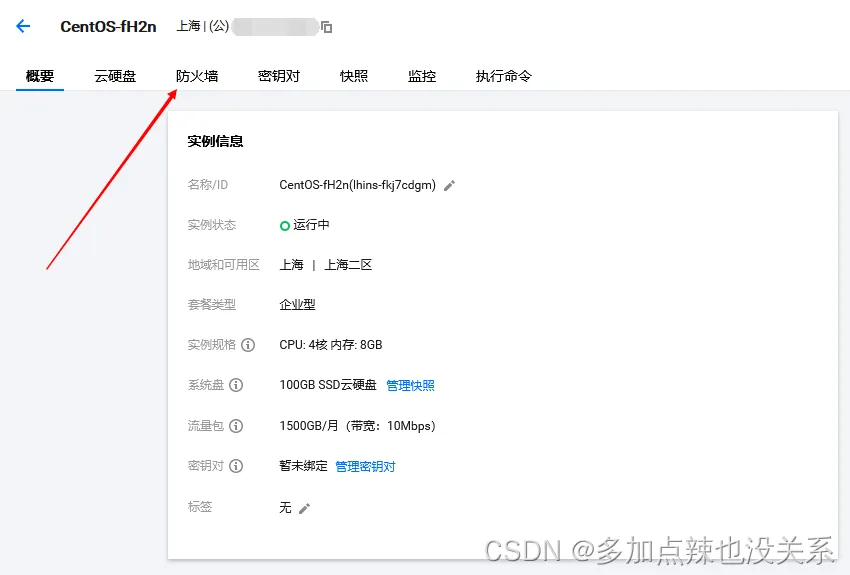Image resolution: width=850 pixels, height=575 pixels.
Task: Show info icon next to 流量包
Action: click(236, 426)
